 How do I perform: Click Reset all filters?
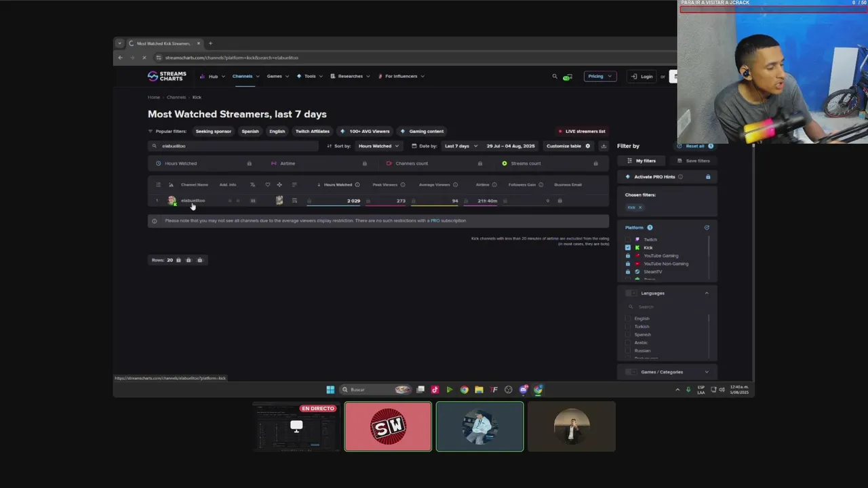[x=695, y=146]
